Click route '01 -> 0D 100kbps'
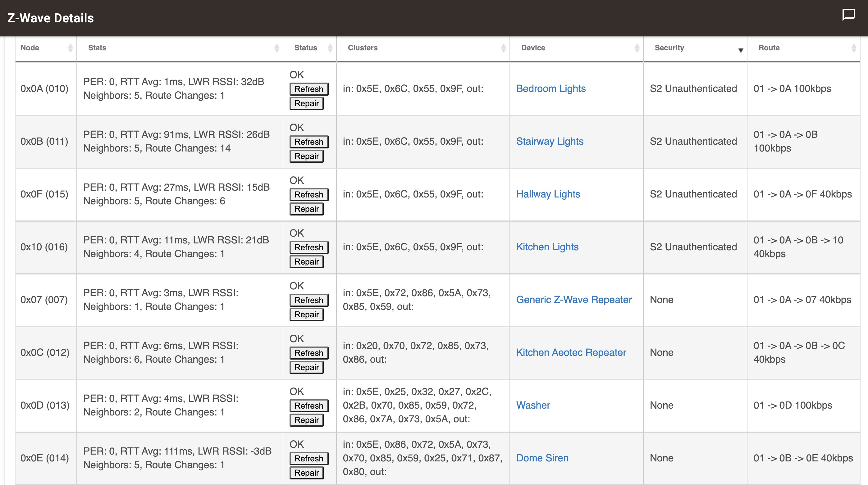This screenshot has width=868, height=485. tap(793, 405)
